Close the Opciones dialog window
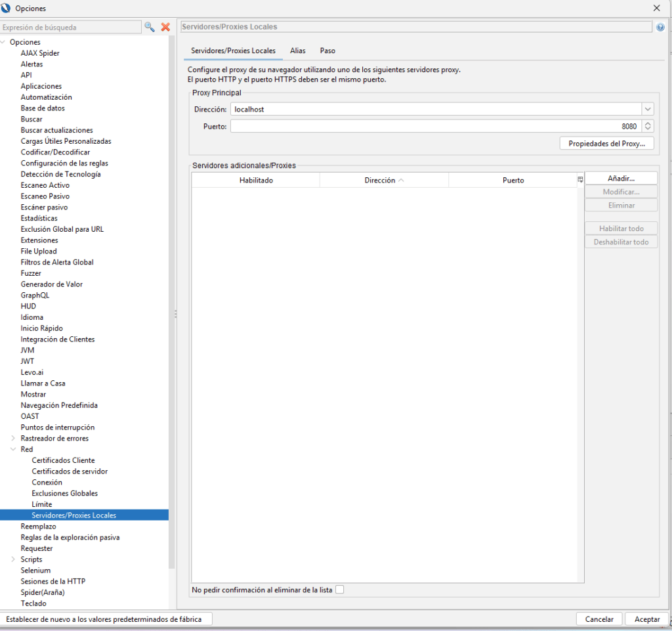 [x=656, y=8]
